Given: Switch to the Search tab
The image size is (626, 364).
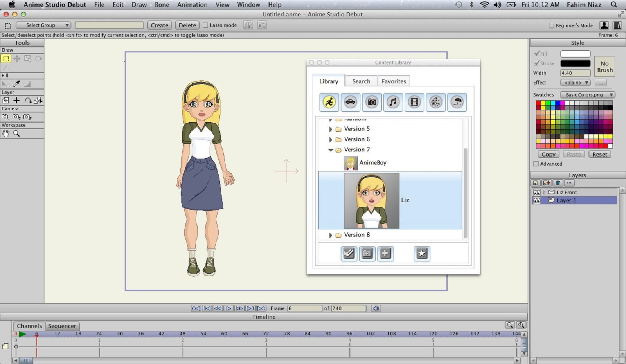Looking at the screenshot, I should point(361,81).
